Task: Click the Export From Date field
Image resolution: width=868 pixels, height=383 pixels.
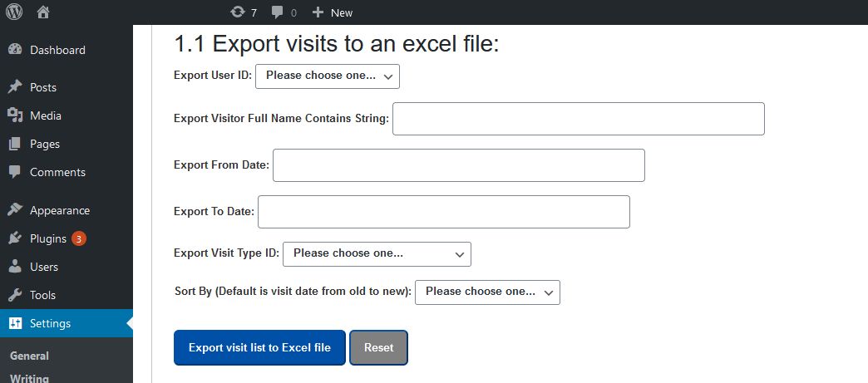Action: click(x=459, y=165)
